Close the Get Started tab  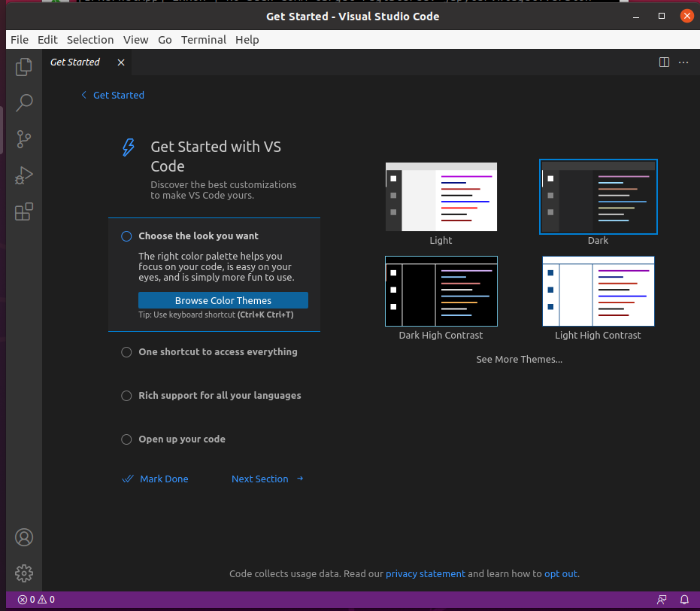click(121, 62)
